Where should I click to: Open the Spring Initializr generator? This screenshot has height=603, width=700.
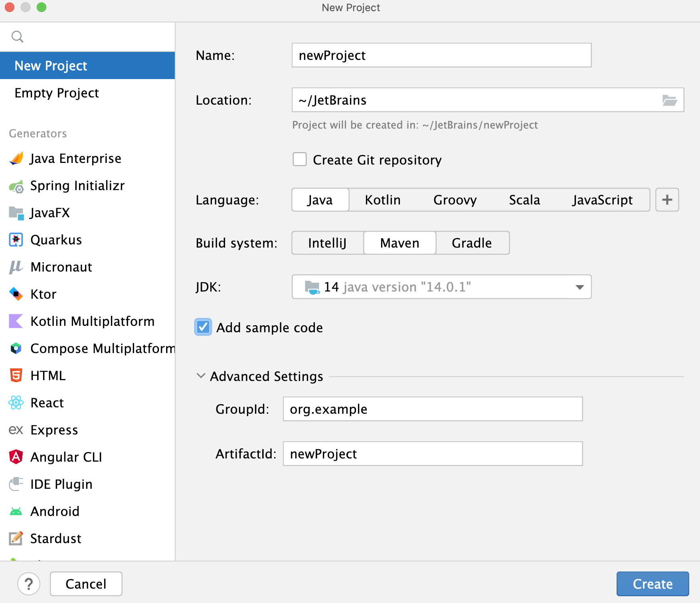click(x=77, y=185)
